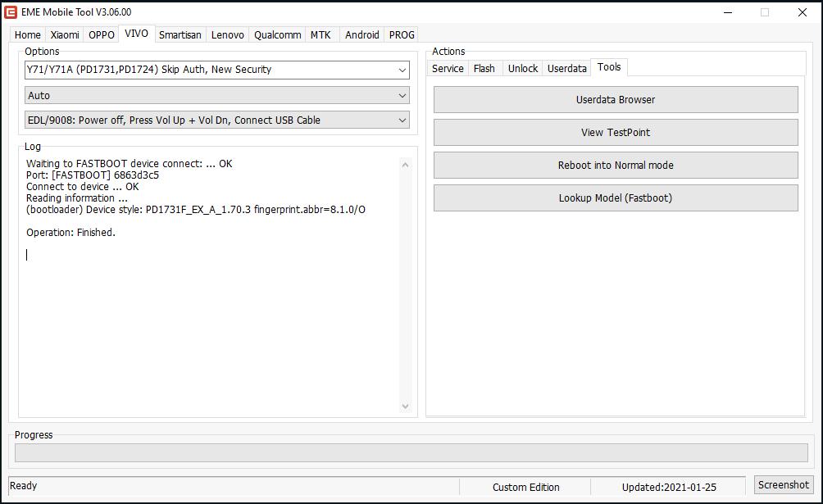Image resolution: width=823 pixels, height=504 pixels.
Task: Close the EME Mobile Tool window
Action: (x=802, y=12)
